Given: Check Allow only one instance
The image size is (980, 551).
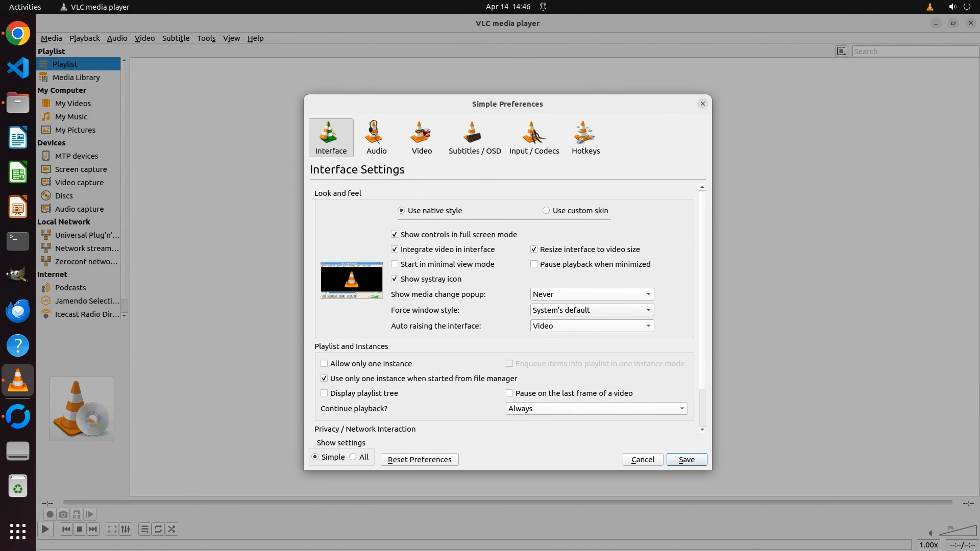Looking at the screenshot, I should point(324,364).
